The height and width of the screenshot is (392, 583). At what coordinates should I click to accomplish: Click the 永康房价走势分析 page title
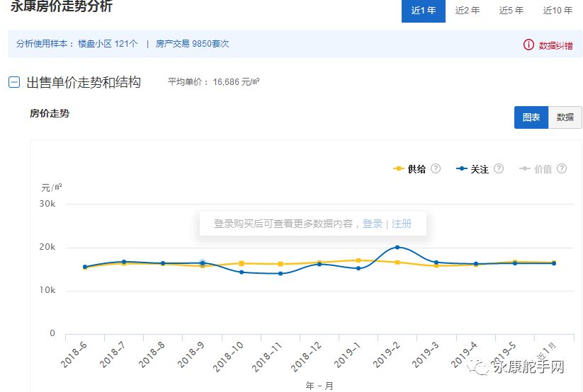pos(62,6)
